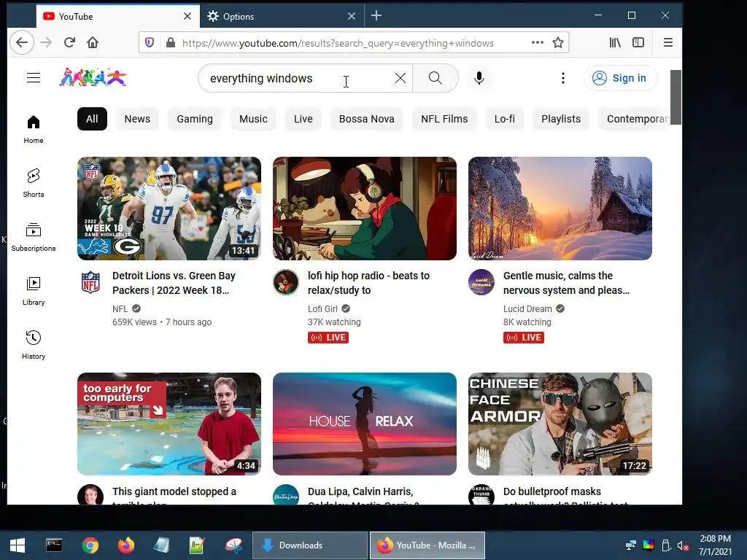The height and width of the screenshot is (560, 747).
Task: Open the YouTube guide hamburger menu
Action: click(x=34, y=77)
